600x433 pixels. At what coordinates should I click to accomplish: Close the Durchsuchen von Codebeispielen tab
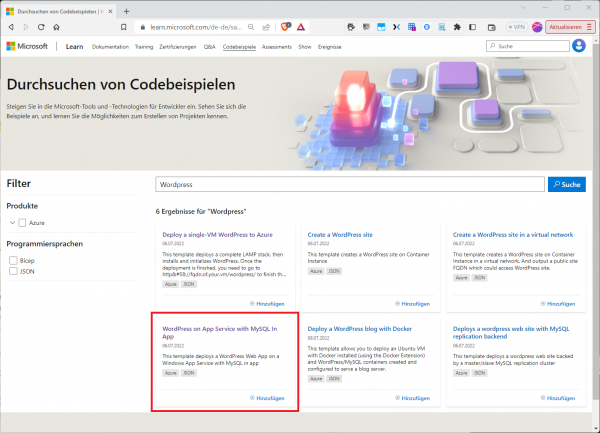(110, 11)
